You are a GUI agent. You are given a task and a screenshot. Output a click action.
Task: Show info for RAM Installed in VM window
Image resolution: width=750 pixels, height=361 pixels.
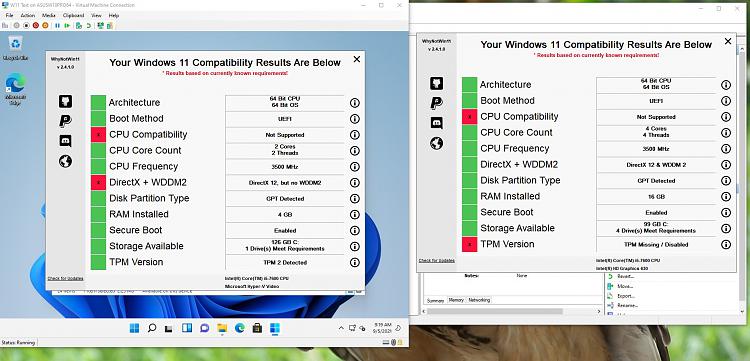tap(354, 214)
